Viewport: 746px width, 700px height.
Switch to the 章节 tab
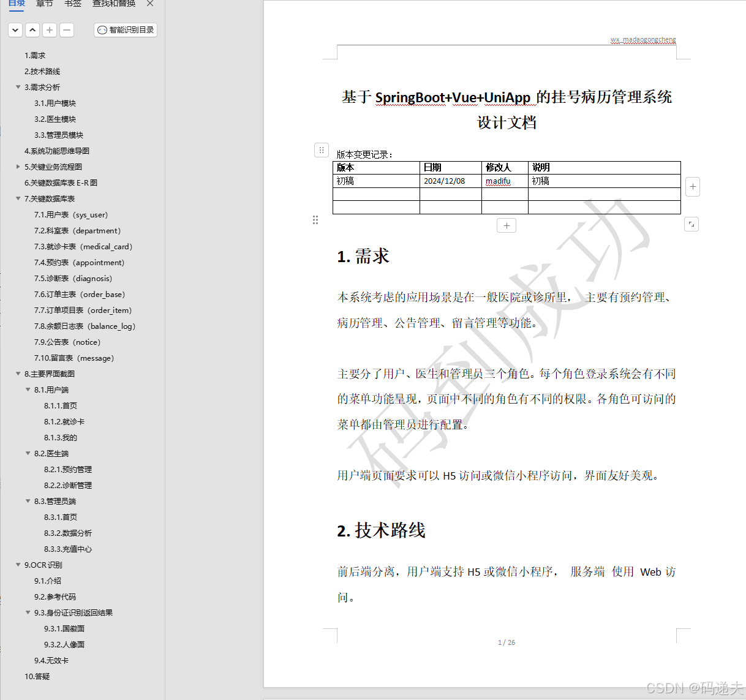point(45,4)
